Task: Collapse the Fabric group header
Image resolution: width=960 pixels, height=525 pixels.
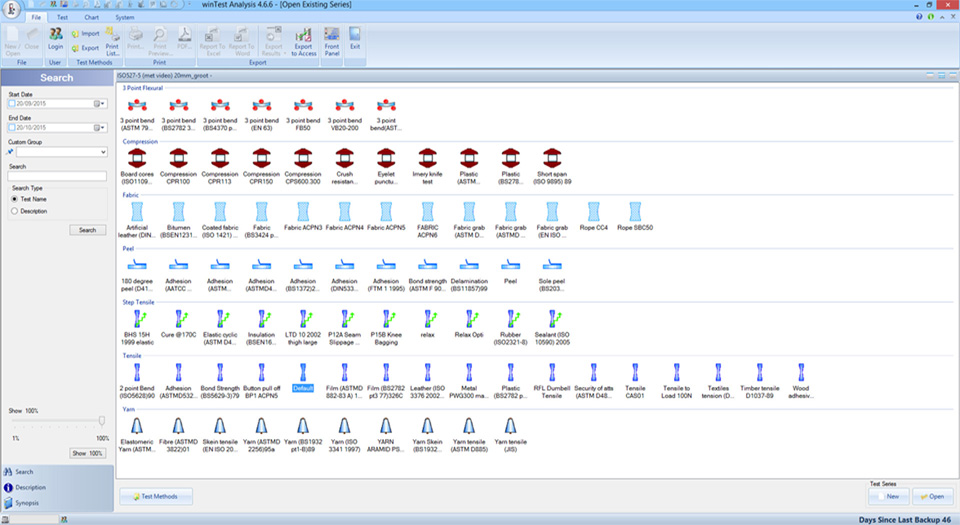Action: (130, 195)
